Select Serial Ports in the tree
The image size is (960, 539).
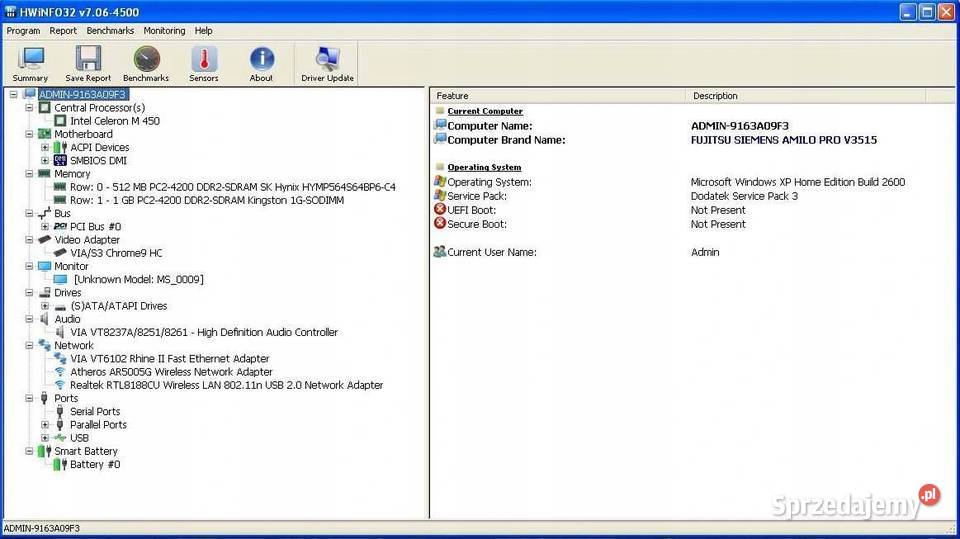95,412
